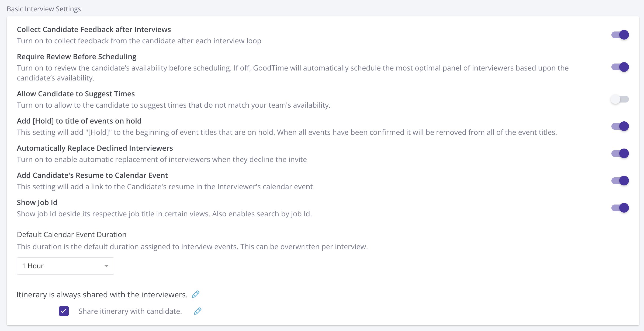644x331 pixels.
Task: Toggle the Add [Hold] to title switch
Action: point(620,126)
